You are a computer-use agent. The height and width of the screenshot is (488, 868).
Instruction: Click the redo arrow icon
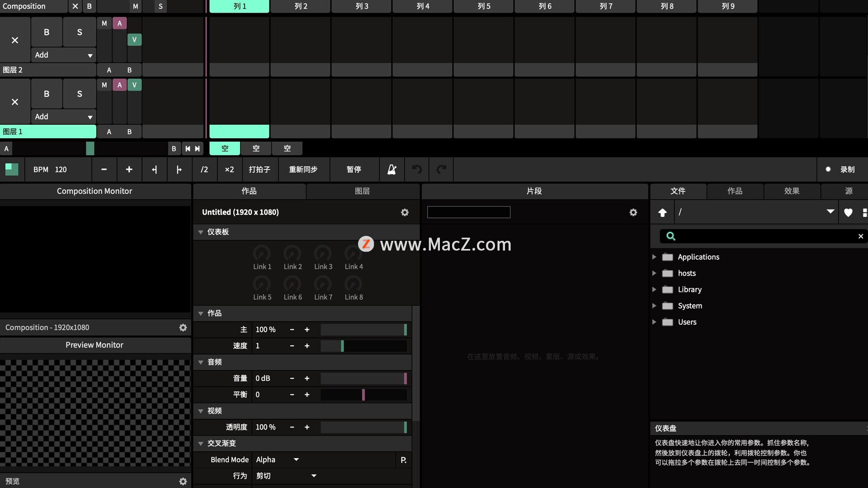pyautogui.click(x=441, y=169)
